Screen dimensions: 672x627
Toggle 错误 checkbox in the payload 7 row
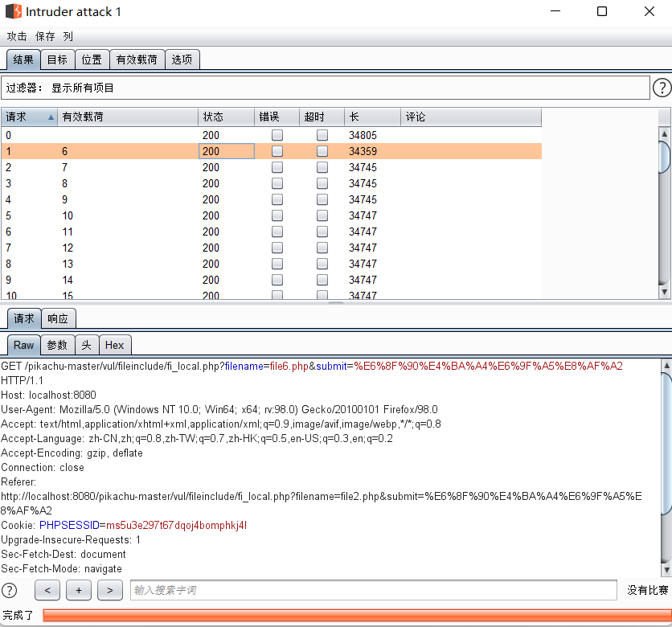point(277,167)
